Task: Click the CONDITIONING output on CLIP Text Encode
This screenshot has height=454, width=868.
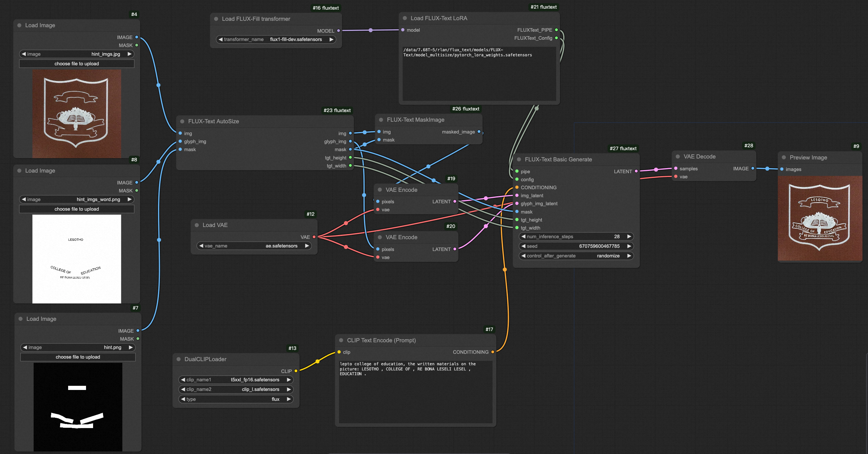Action: (x=493, y=352)
